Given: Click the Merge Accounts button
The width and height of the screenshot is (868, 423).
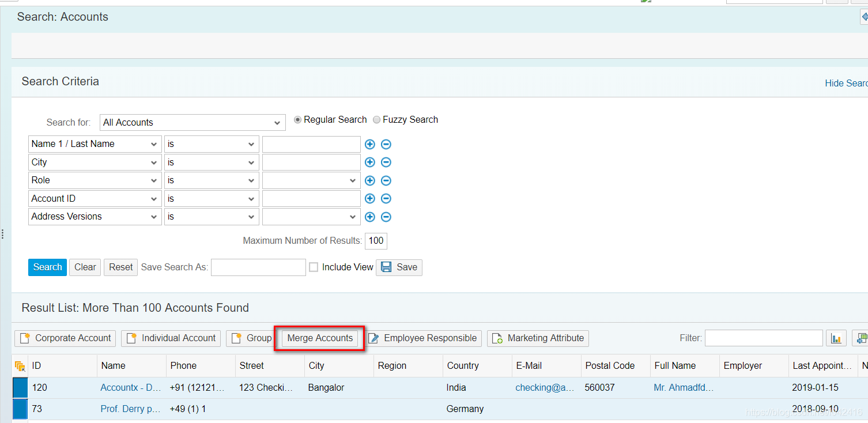Looking at the screenshot, I should [320, 338].
